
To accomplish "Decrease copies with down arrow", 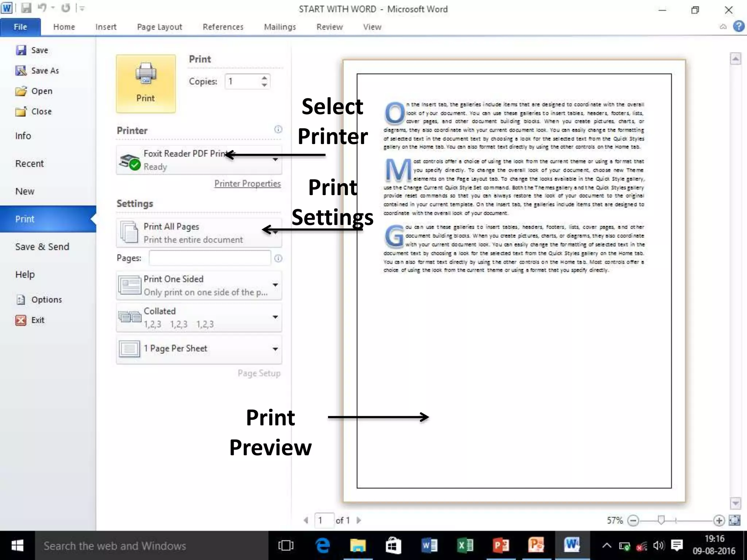I will [x=264, y=85].
